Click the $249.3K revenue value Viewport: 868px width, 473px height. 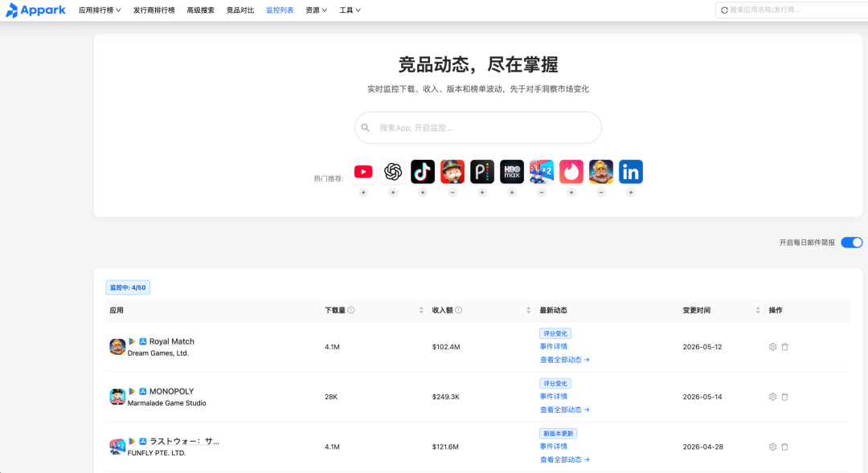(445, 397)
